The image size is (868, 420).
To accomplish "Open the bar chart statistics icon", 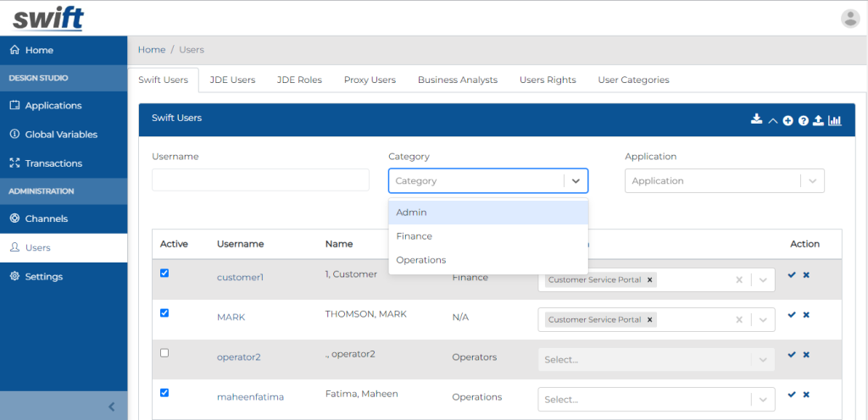I will tap(835, 120).
